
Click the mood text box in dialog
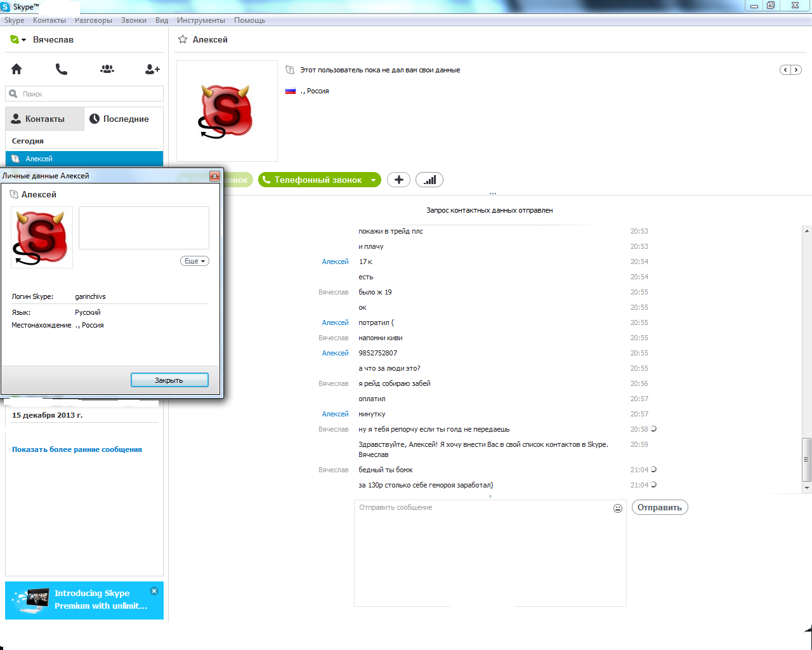[x=144, y=228]
